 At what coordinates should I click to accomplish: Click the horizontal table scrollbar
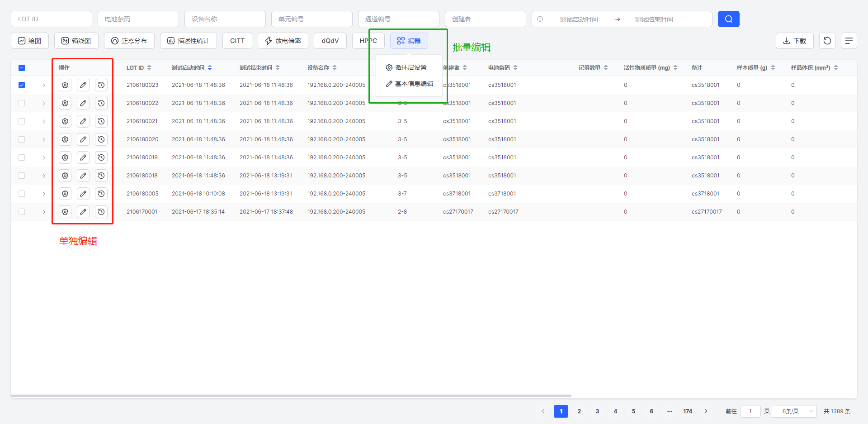(291, 396)
